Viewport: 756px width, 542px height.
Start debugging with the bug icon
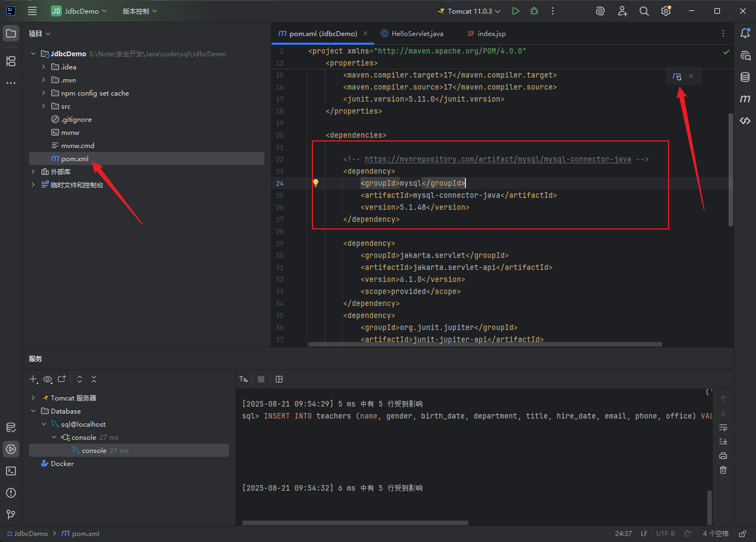[534, 11]
